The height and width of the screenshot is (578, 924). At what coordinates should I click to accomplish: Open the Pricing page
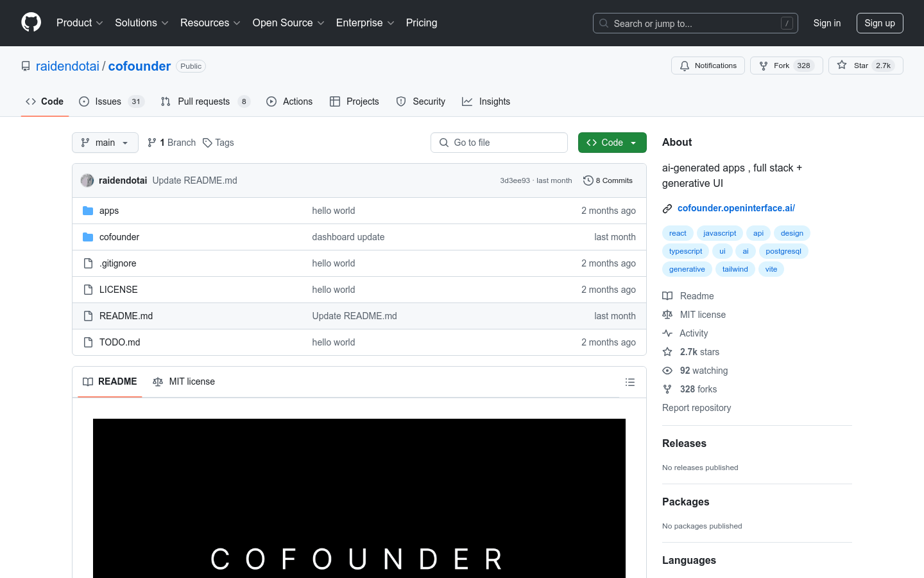click(422, 22)
